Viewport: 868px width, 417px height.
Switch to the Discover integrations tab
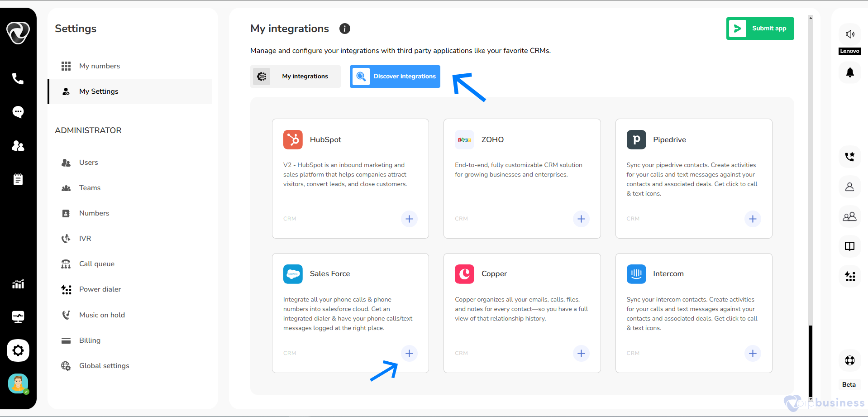click(395, 77)
